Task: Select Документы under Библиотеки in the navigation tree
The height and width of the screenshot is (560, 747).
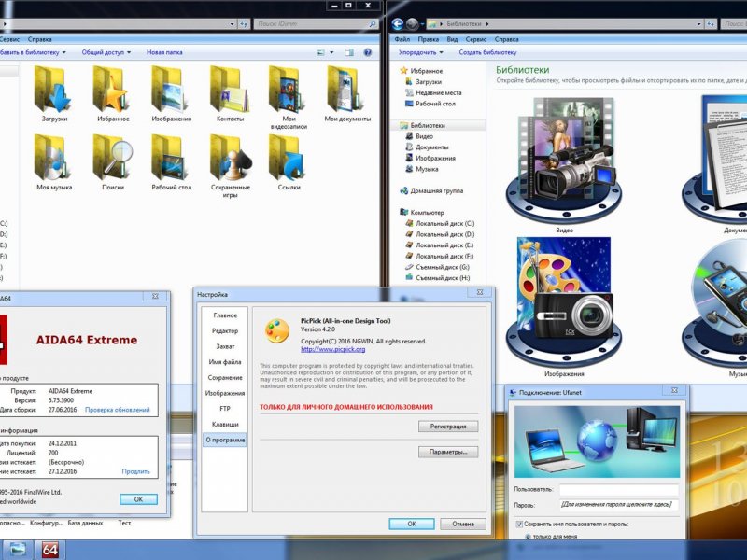Action: click(427, 147)
